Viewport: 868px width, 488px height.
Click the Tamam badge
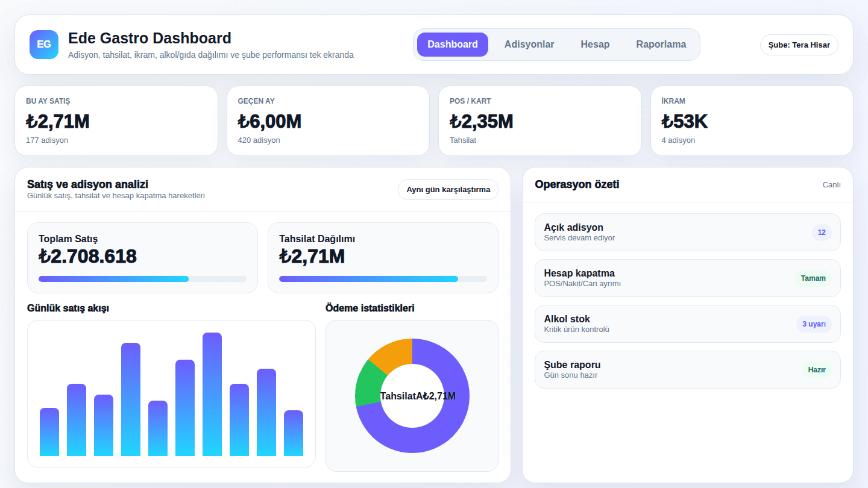coord(813,278)
